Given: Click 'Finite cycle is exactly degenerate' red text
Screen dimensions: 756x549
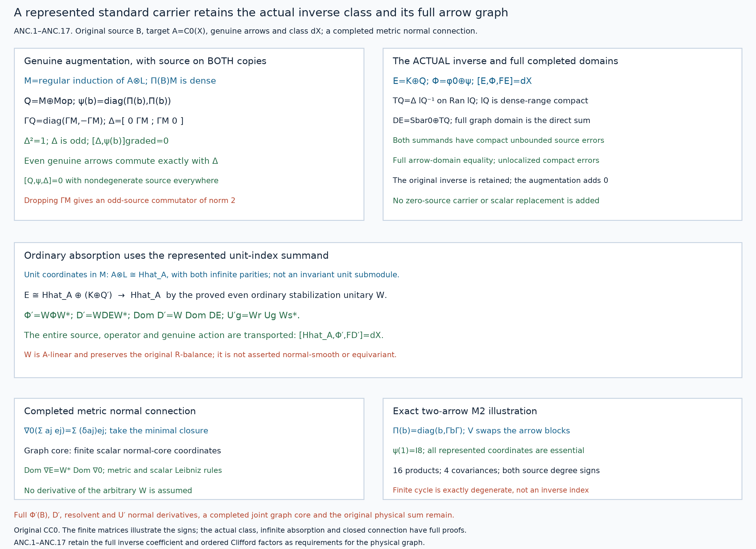Looking at the screenshot, I should (x=491, y=490).
